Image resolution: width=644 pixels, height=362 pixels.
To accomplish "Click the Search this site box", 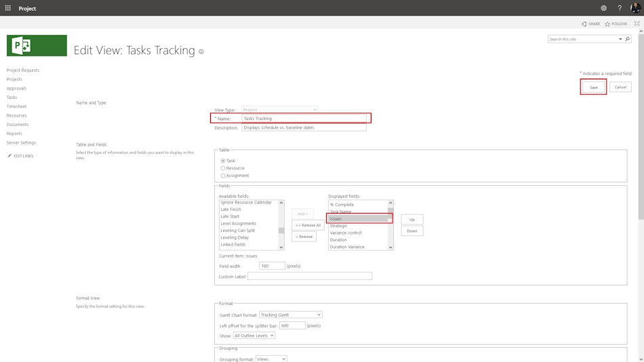I will [x=583, y=39].
